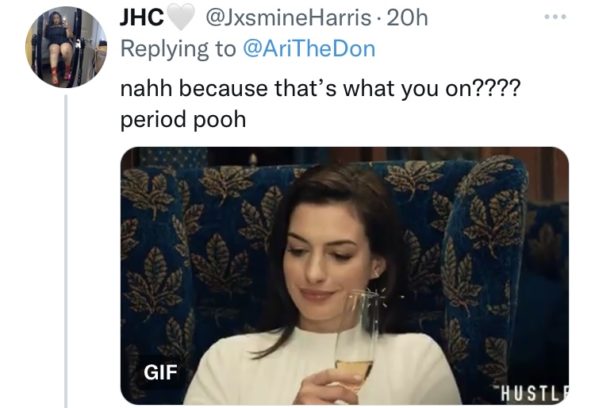This screenshot has height=408, width=595.
Task: Click the display name JHC
Action: point(142,18)
